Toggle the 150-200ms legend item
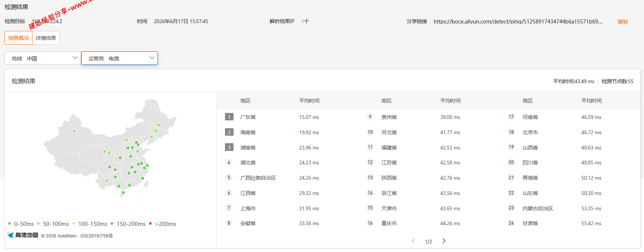The width and height of the screenshot is (644, 252). (128, 224)
